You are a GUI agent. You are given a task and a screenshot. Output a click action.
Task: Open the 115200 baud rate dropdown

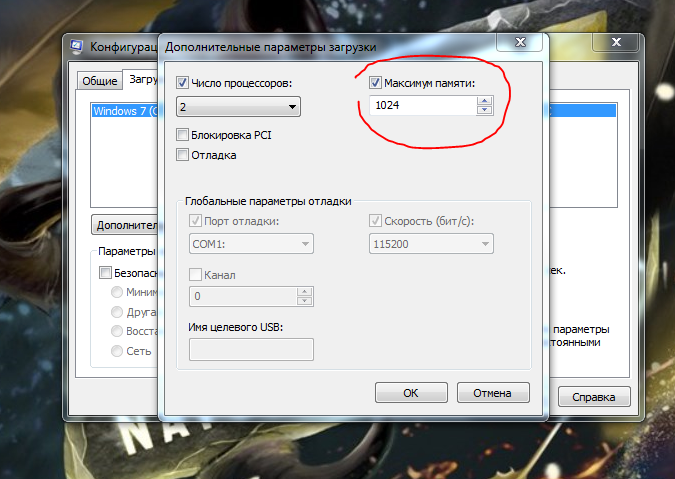click(x=431, y=244)
